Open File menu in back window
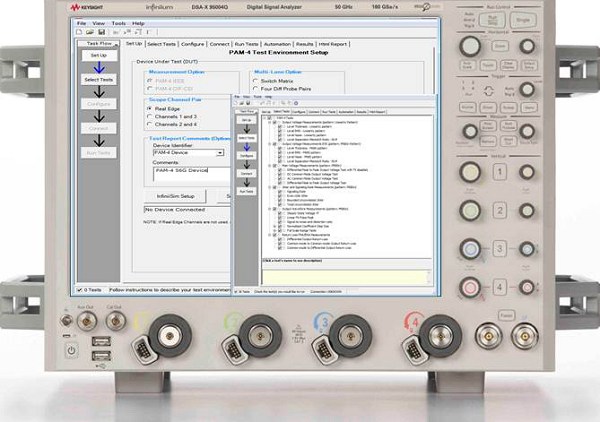 [82, 23]
